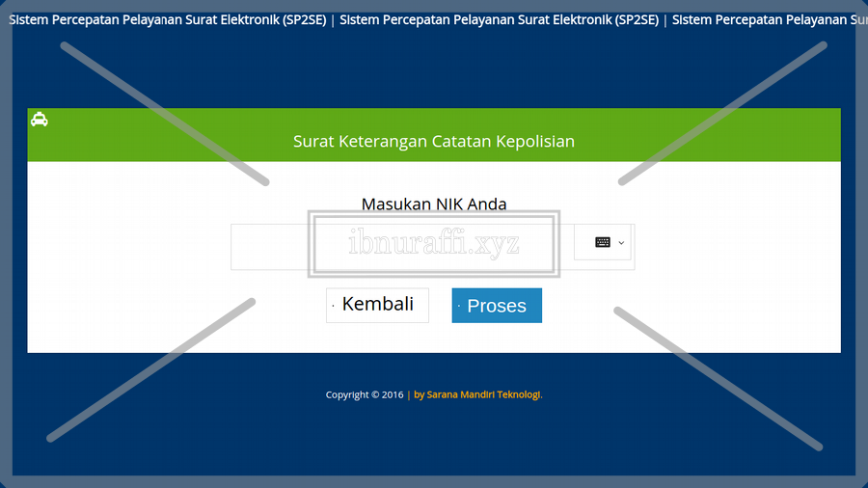Open the virtual keyboard icon

tap(603, 242)
